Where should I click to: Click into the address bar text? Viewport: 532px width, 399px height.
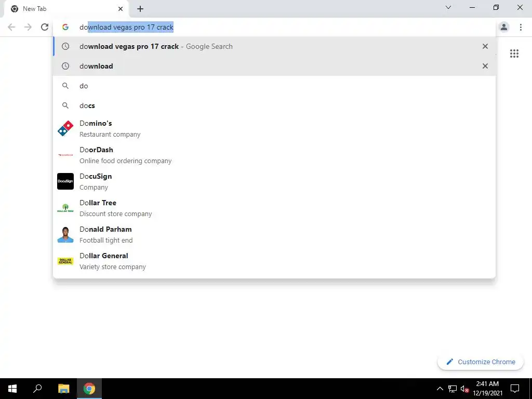coord(126,27)
